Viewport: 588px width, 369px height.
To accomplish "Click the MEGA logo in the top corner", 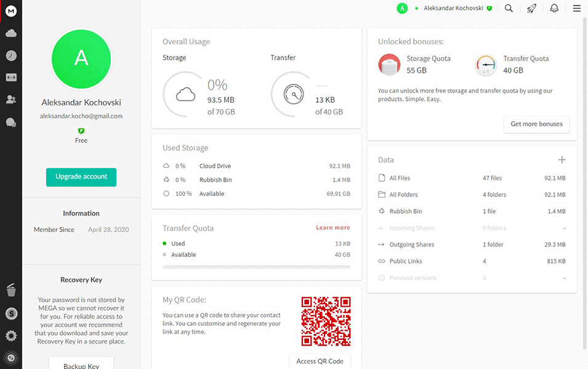I will pos(10,10).
